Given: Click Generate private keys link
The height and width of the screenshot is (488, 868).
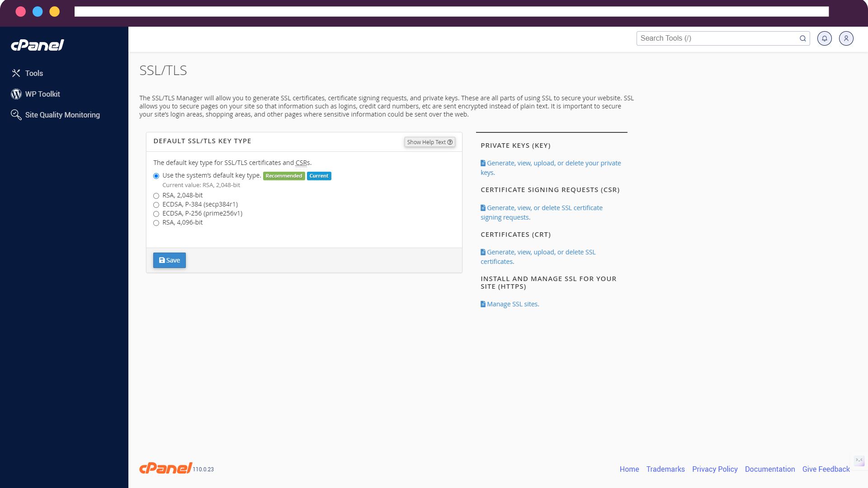Looking at the screenshot, I should 551,168.
